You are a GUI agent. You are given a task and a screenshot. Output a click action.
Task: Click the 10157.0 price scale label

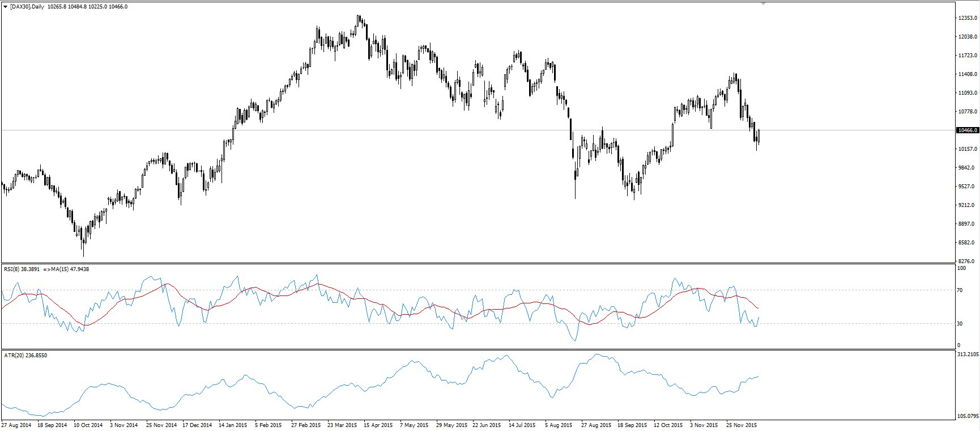click(968, 149)
